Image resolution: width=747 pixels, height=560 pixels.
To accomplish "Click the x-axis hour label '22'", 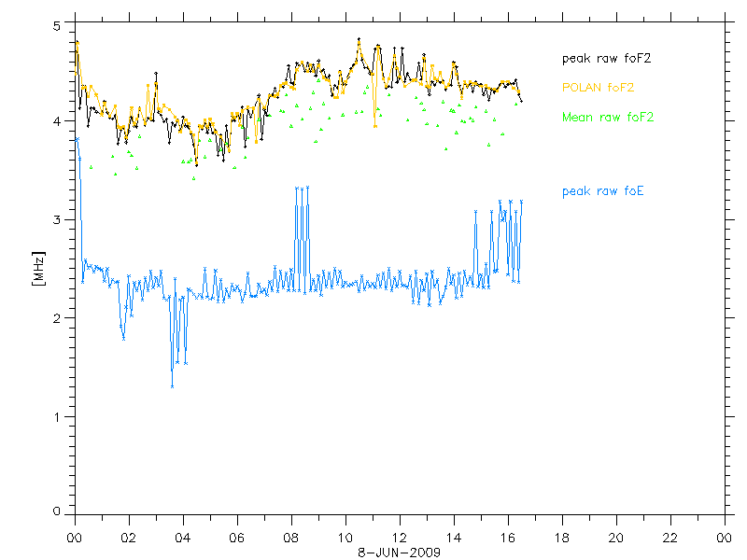I will coord(670,539).
